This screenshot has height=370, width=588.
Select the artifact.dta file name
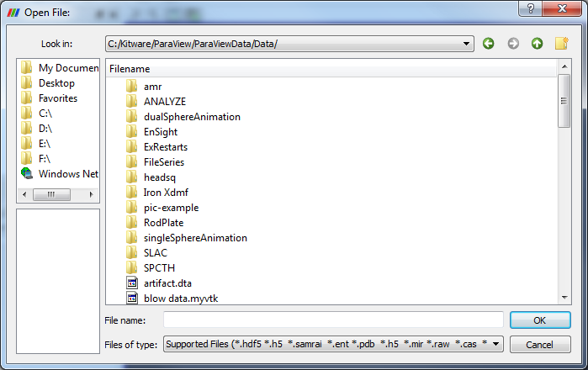click(x=167, y=283)
